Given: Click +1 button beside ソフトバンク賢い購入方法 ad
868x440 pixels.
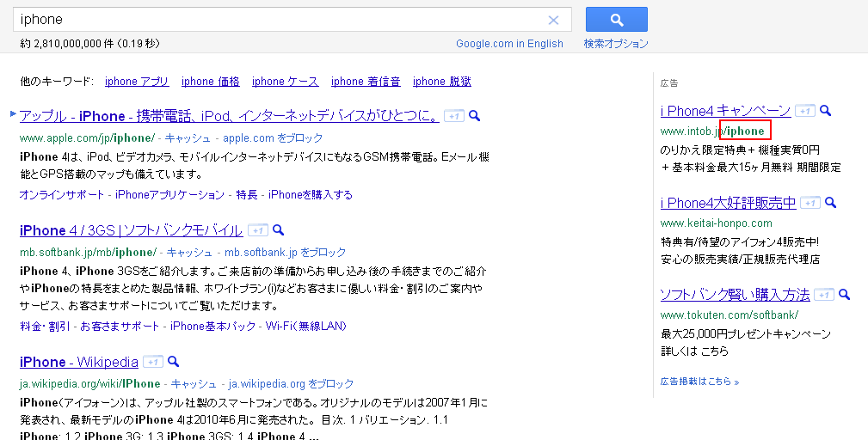Looking at the screenshot, I should coord(824,295).
